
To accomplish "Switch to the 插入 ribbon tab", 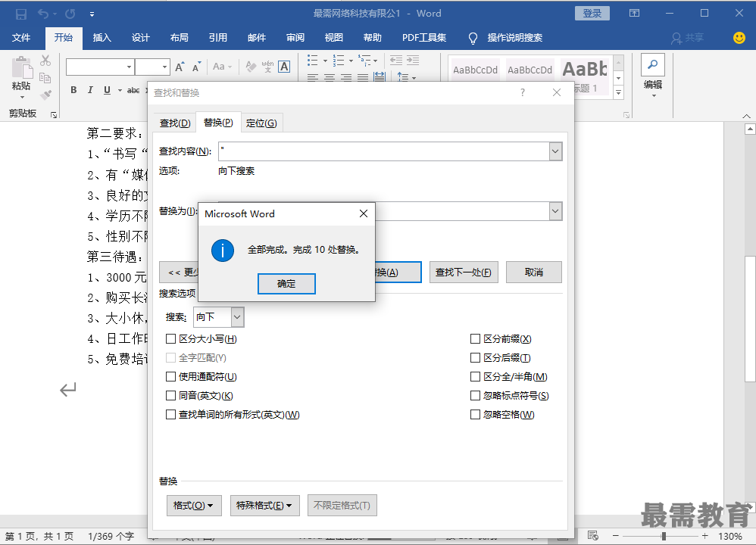I will (102, 38).
